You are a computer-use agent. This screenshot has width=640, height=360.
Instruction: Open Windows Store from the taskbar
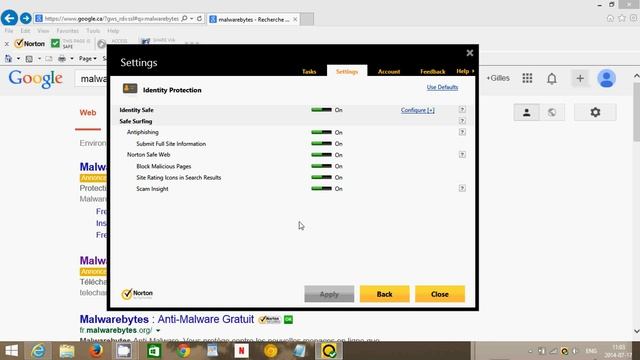coord(154,351)
